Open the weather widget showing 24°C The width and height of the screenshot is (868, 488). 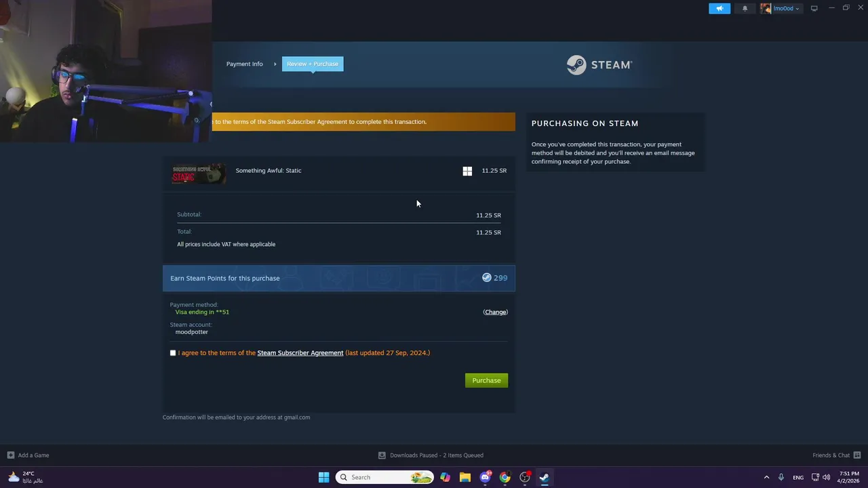pos(25,477)
